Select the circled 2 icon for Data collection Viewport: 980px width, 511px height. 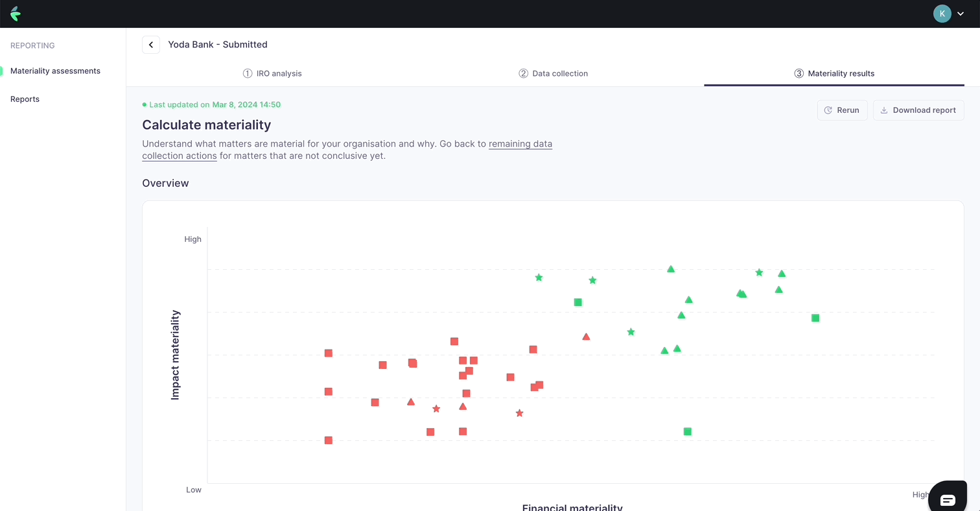pyautogui.click(x=523, y=73)
